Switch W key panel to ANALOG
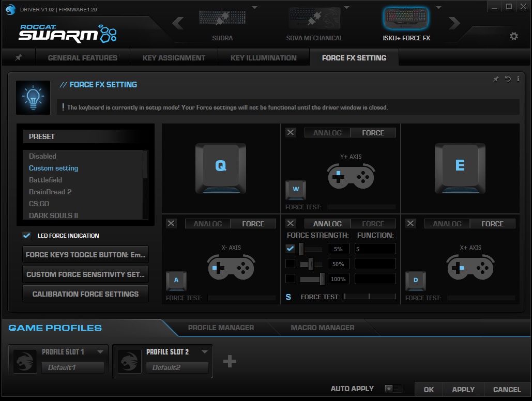Image resolution: width=532 pixels, height=401 pixels. point(327,133)
